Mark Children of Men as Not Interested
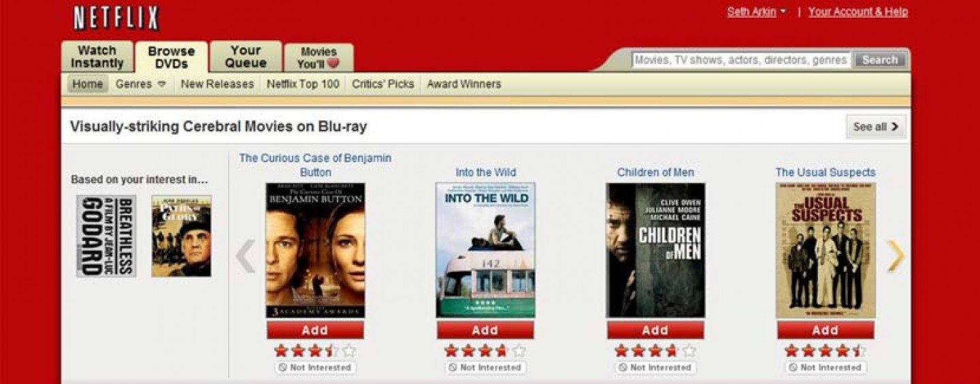The width and height of the screenshot is (980, 384). [655, 368]
